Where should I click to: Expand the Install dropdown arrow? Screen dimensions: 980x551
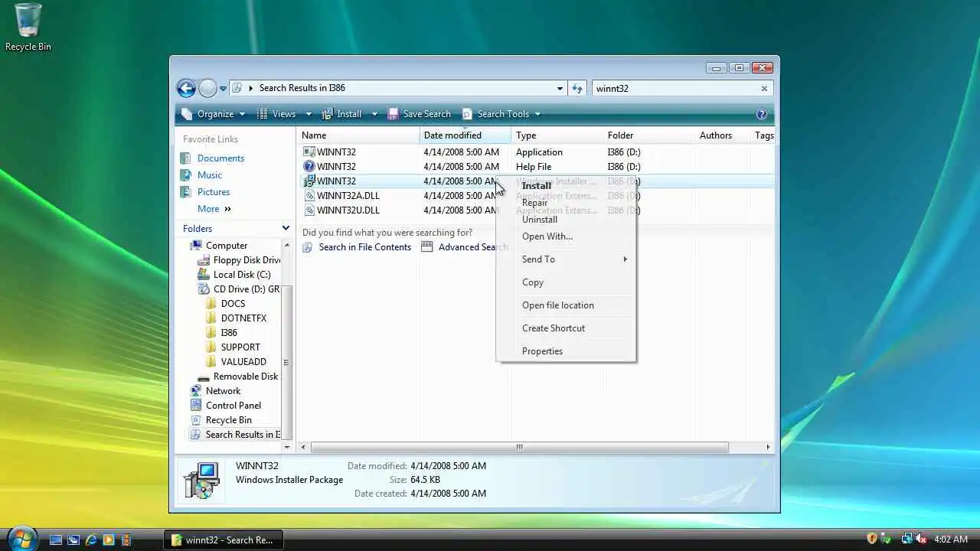tap(374, 114)
